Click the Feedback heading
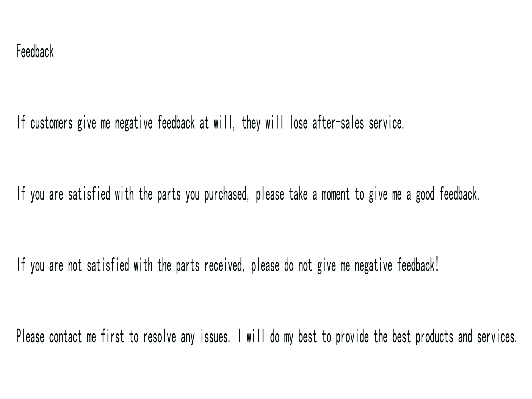 35,51
